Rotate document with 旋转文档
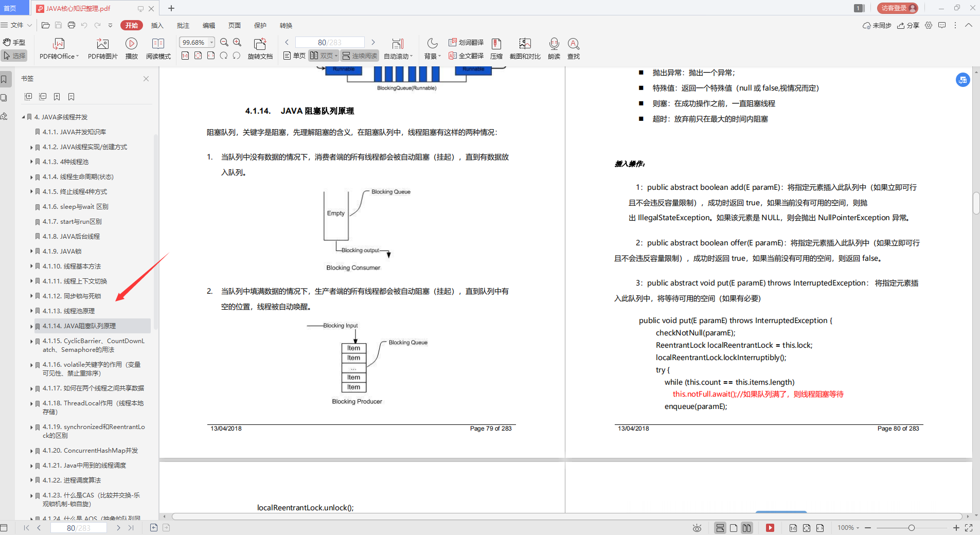The height and width of the screenshot is (535, 980). coord(260,49)
